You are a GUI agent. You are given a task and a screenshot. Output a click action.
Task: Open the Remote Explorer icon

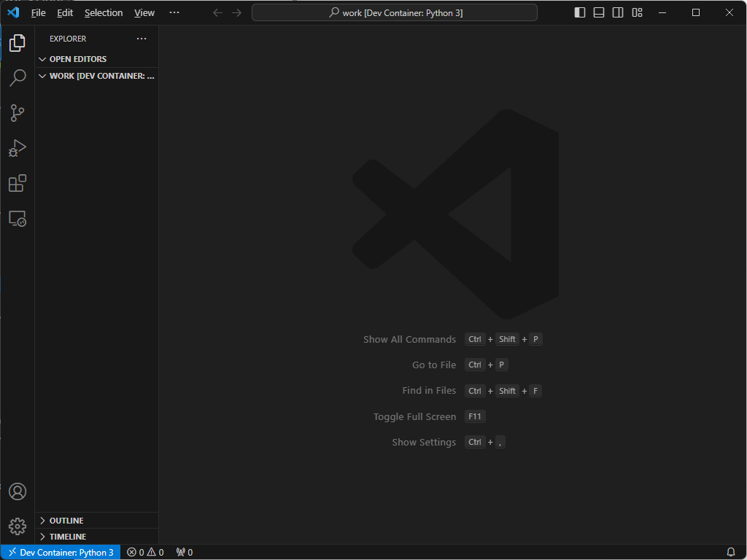pos(18,219)
